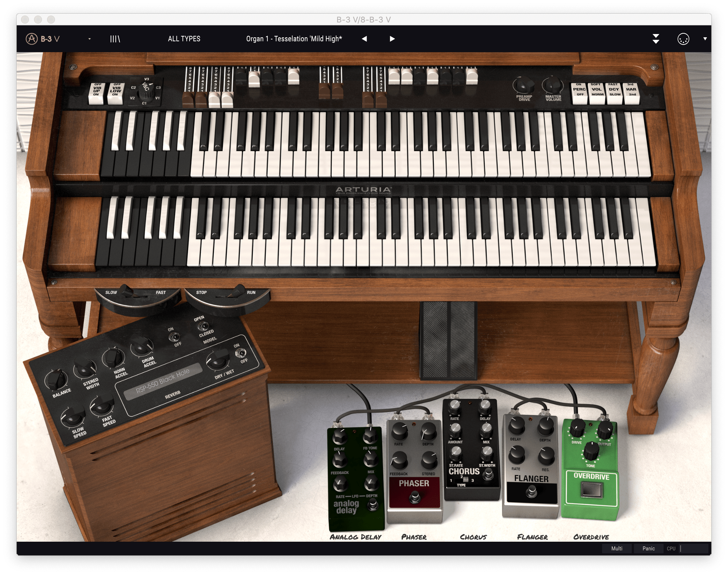Open the dropdown arrow beside B-3 V
Image resolution: width=728 pixels, height=575 pixels.
[x=89, y=39]
